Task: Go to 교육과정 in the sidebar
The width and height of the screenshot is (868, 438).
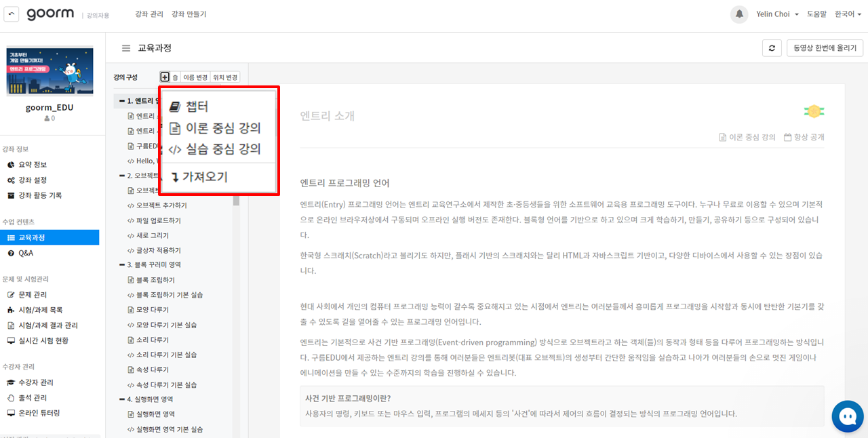Action: 50,238
